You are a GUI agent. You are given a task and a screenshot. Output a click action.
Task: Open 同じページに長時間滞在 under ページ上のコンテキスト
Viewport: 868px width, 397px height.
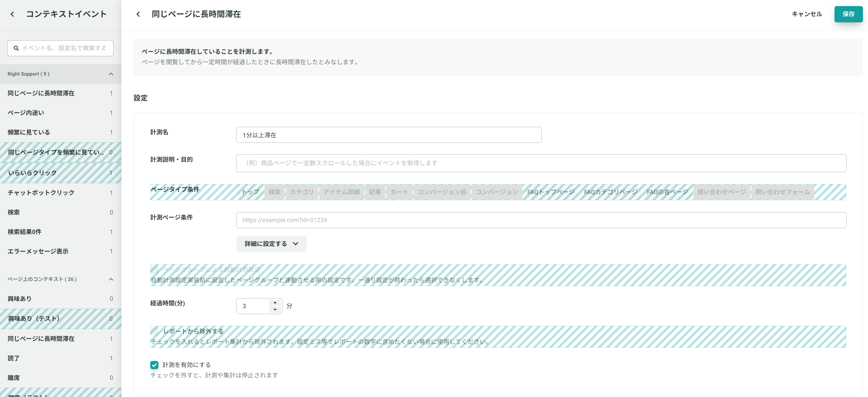coord(61,339)
